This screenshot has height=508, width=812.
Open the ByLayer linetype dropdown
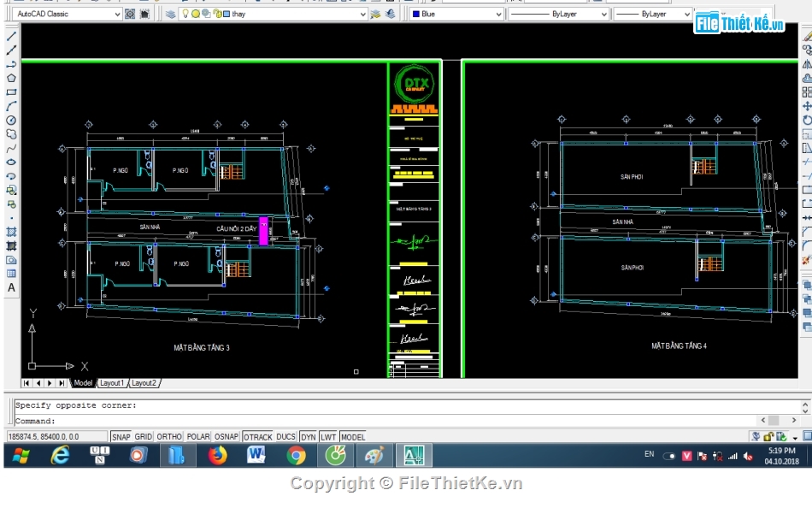pyautogui.click(x=603, y=14)
